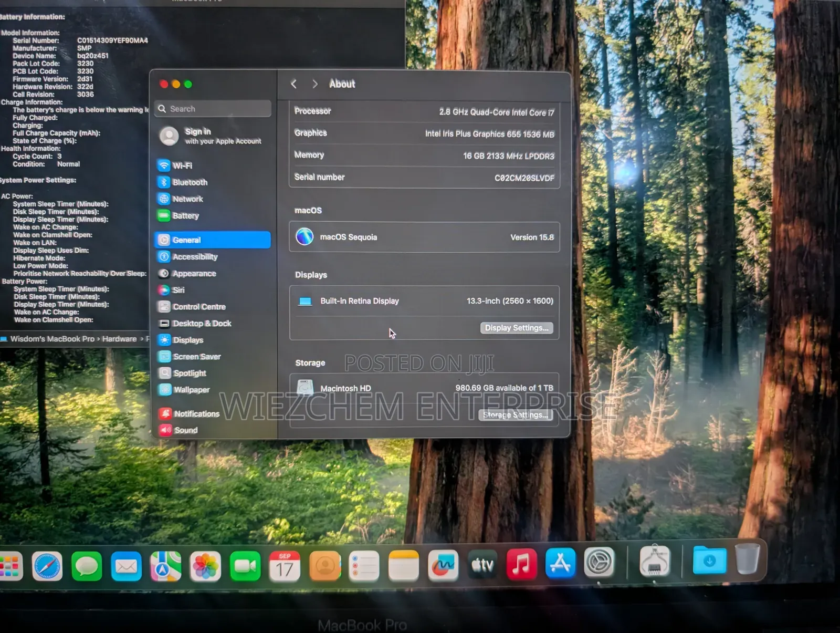Viewport: 840px width, 633px height.
Task: Go back with the left chevron
Action: [294, 84]
